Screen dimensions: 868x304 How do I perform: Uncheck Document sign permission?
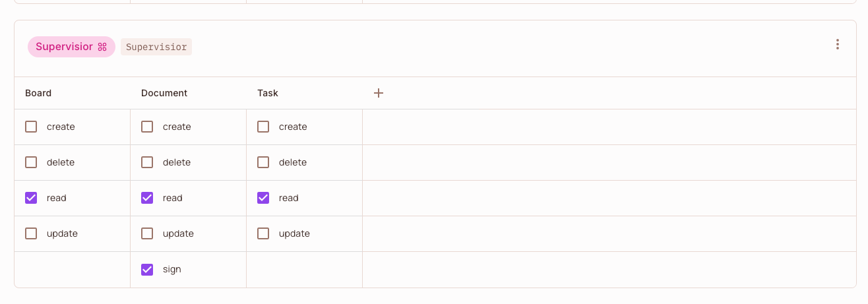coord(147,269)
